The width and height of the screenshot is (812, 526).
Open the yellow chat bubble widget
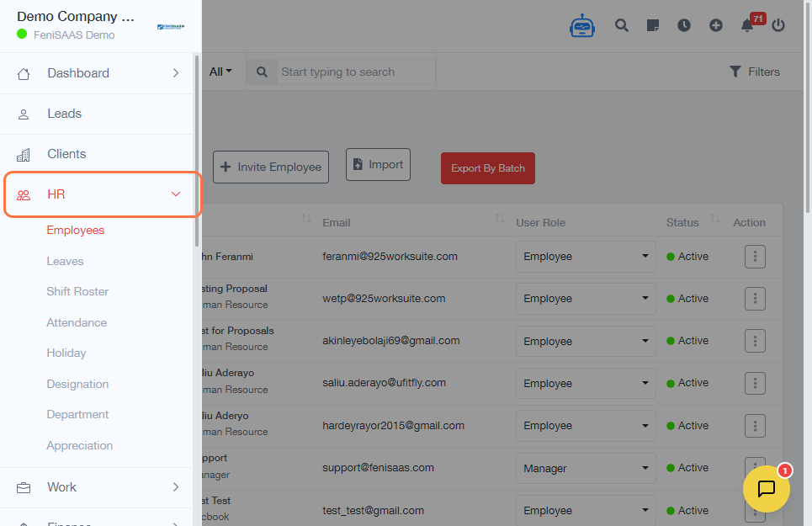tap(766, 489)
